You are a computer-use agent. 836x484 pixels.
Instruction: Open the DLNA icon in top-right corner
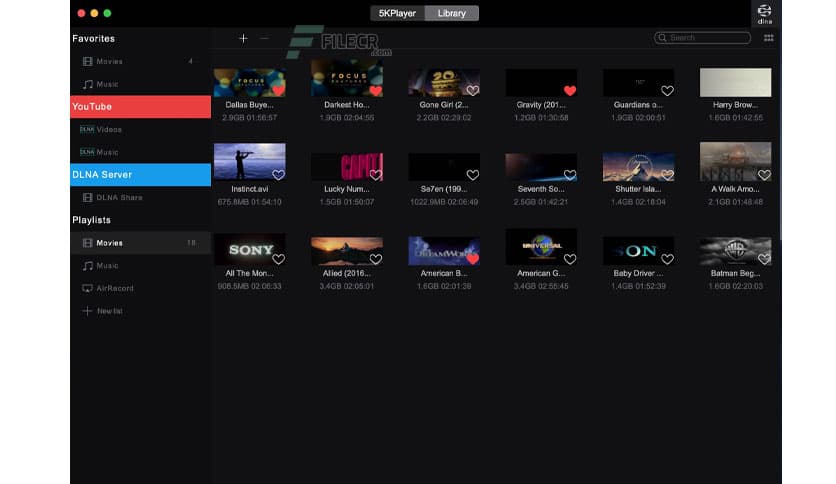765,14
